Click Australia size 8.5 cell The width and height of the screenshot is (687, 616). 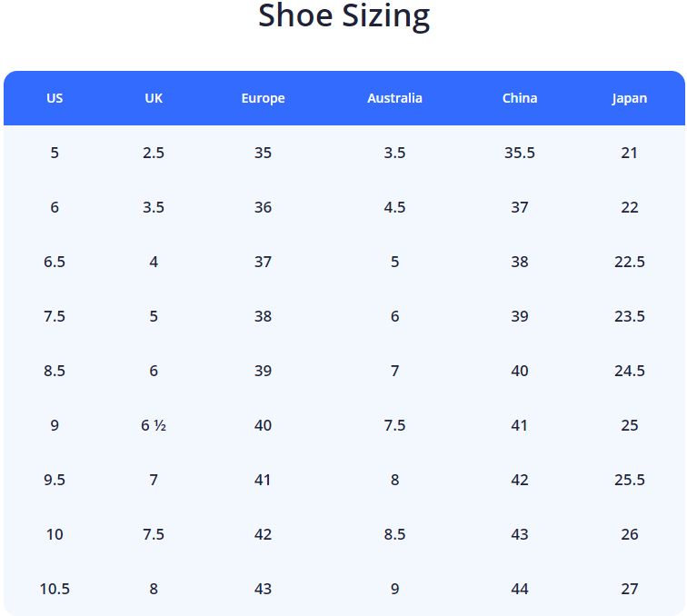(394, 534)
